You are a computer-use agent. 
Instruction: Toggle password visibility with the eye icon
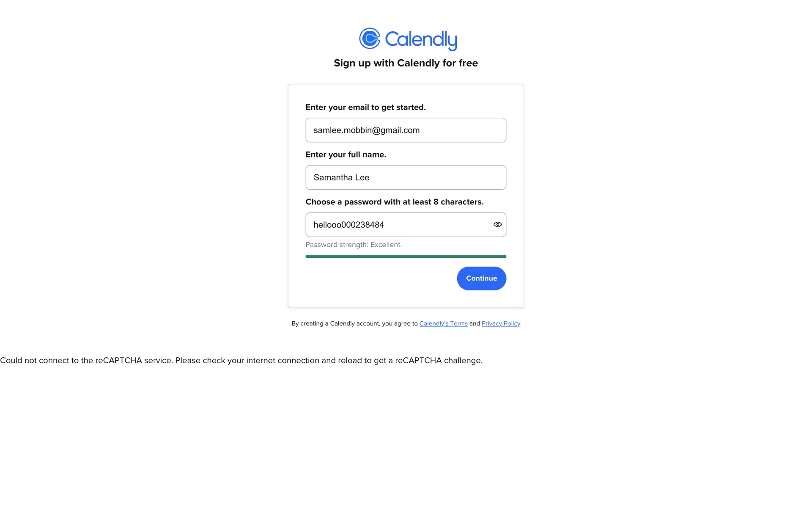click(497, 225)
